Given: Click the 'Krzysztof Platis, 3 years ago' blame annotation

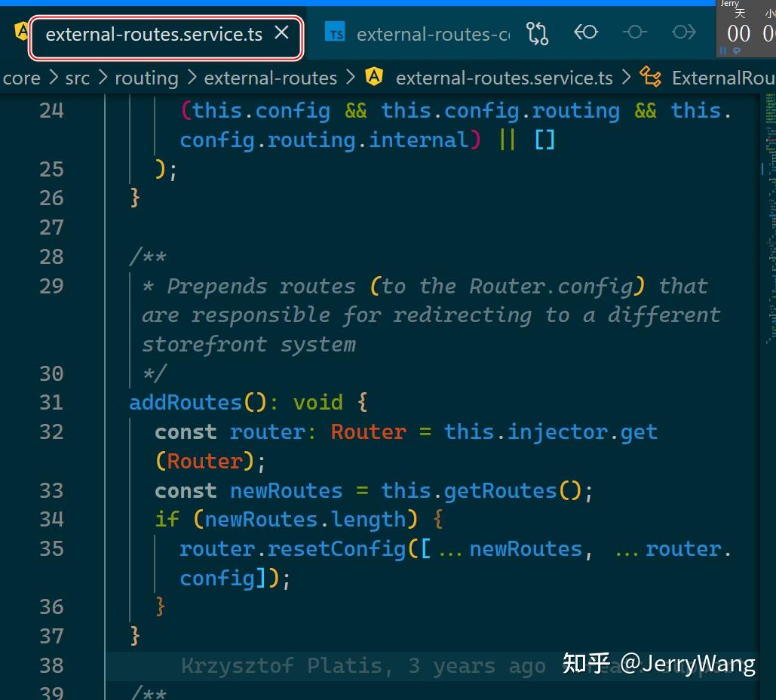Looking at the screenshot, I should click(x=363, y=666).
